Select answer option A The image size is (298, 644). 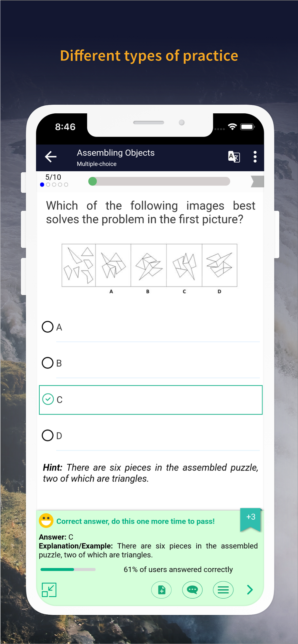pos(151,327)
